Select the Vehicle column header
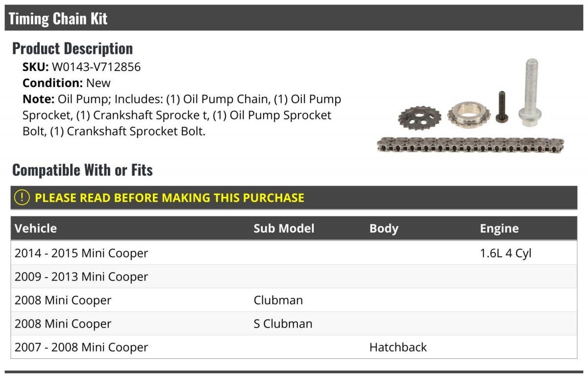Image resolution: width=588 pixels, height=378 pixels. pyautogui.click(x=36, y=229)
